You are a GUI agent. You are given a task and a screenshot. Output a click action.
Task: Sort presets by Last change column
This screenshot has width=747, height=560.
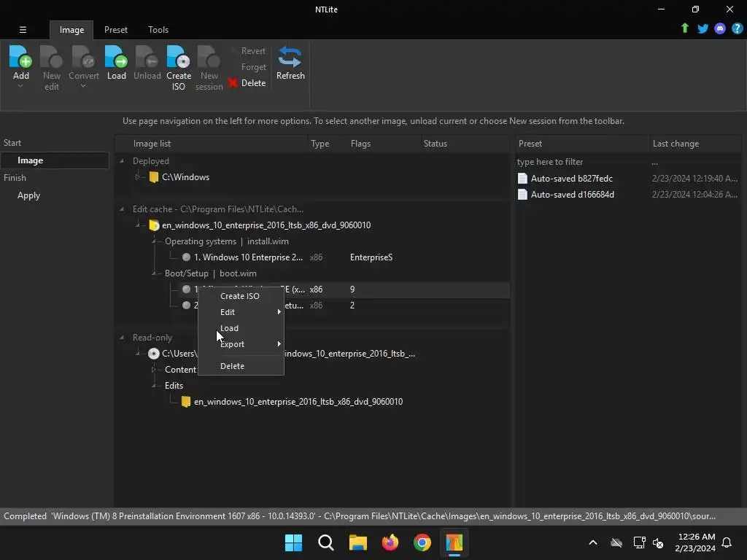click(695, 144)
